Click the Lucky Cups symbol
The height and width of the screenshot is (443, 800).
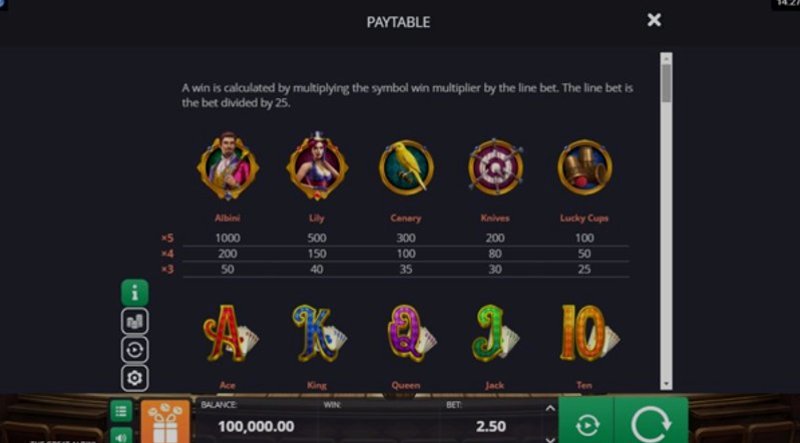point(585,167)
